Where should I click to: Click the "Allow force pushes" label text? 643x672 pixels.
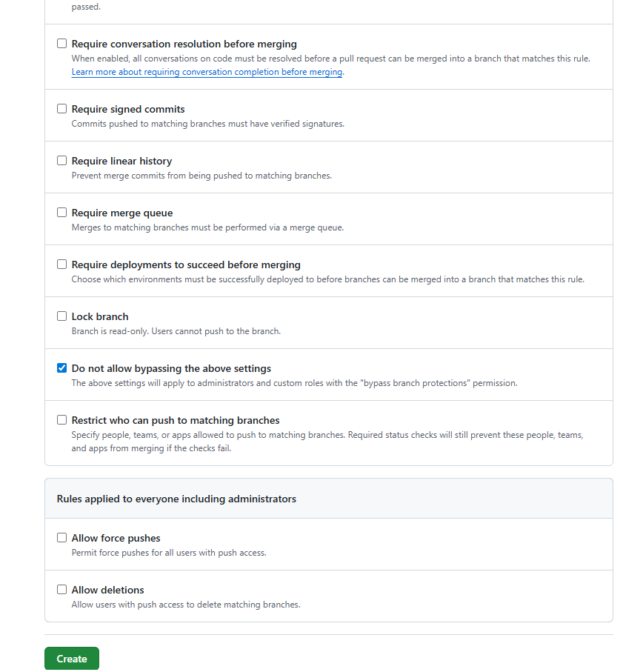click(116, 538)
